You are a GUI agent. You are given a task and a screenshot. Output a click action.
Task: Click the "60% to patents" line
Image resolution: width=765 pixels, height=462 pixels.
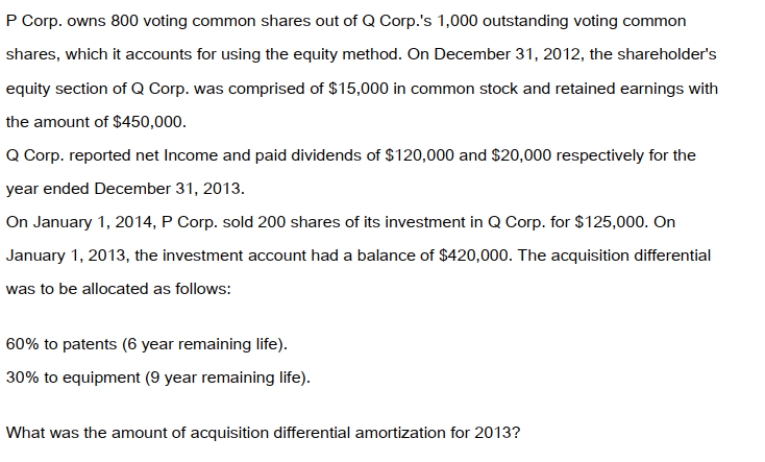[61, 344]
